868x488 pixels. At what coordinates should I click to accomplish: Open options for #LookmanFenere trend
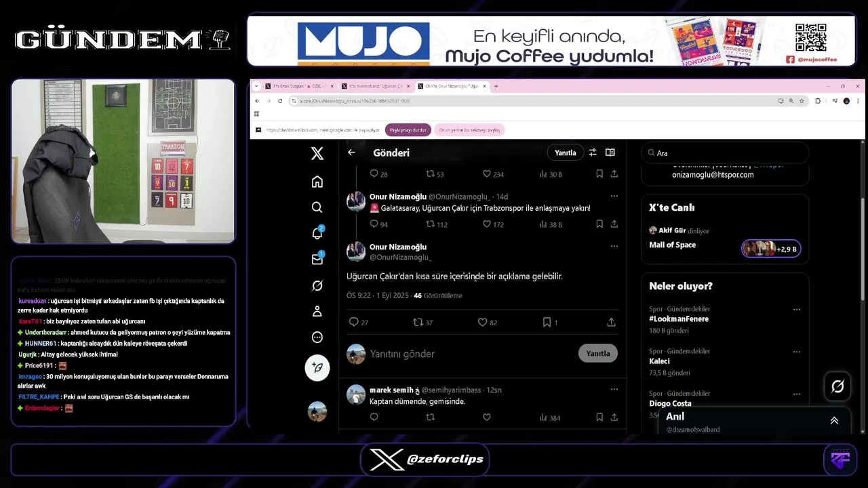point(797,309)
